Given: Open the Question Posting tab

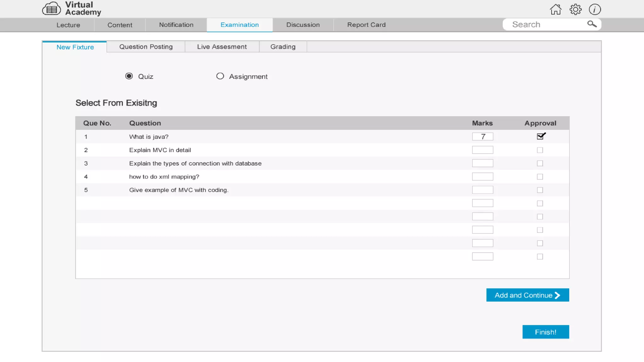Looking at the screenshot, I should tap(146, 47).
